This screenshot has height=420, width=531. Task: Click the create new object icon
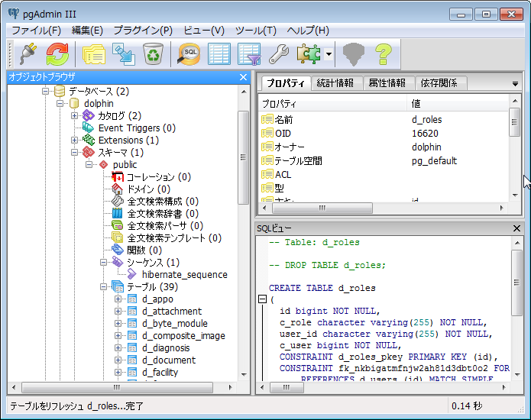[124, 53]
